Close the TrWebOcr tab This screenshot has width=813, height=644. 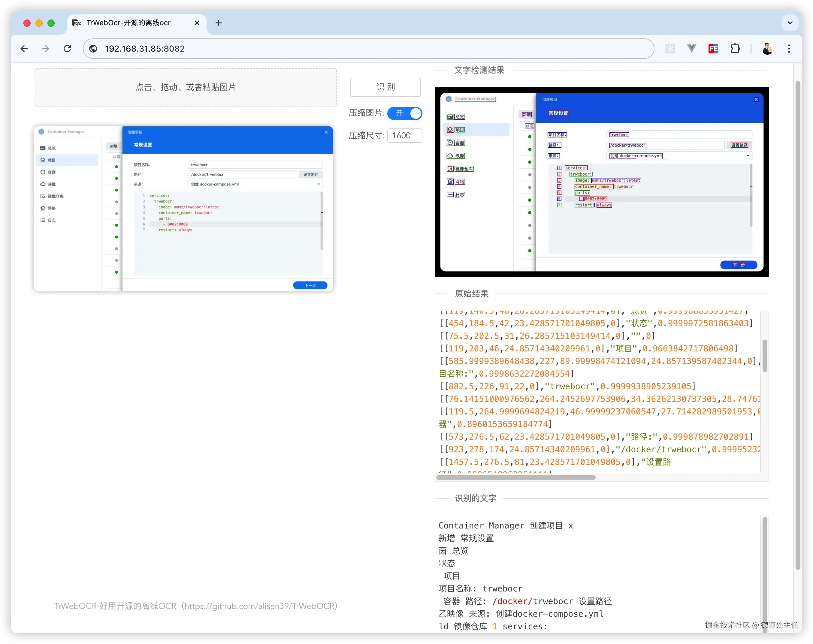pyautogui.click(x=197, y=23)
